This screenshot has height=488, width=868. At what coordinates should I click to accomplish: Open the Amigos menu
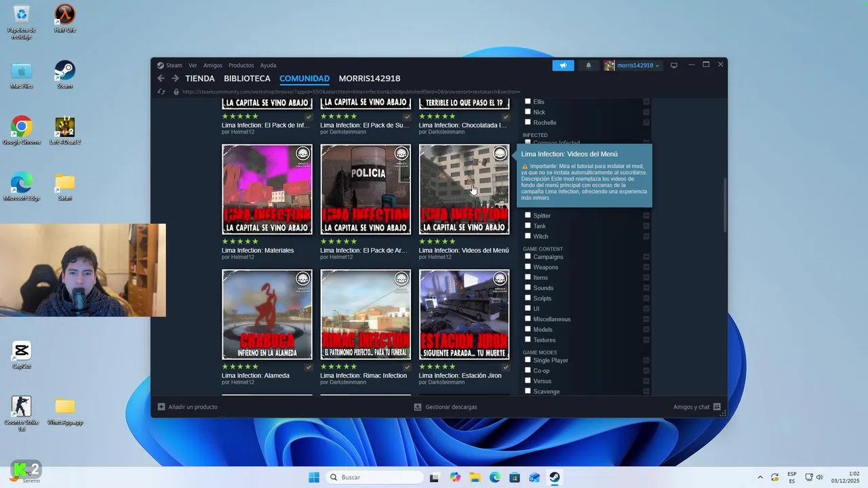coord(213,65)
